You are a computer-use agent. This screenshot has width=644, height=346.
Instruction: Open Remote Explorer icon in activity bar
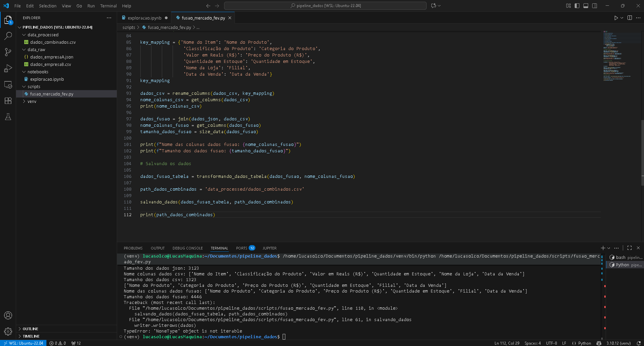[x=8, y=84]
